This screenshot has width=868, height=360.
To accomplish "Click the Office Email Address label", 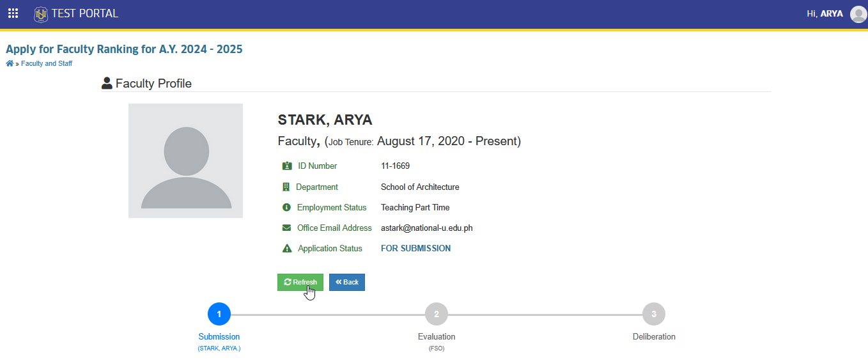I will tap(334, 228).
